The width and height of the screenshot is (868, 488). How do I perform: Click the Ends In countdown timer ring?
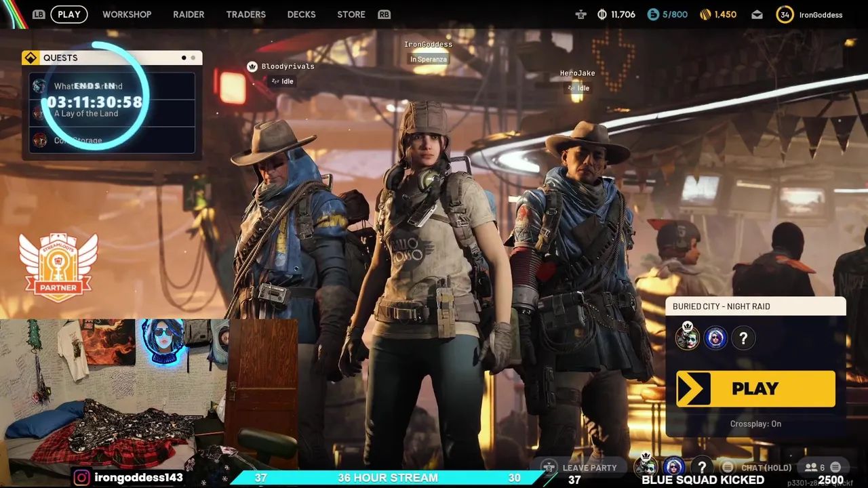(95, 96)
